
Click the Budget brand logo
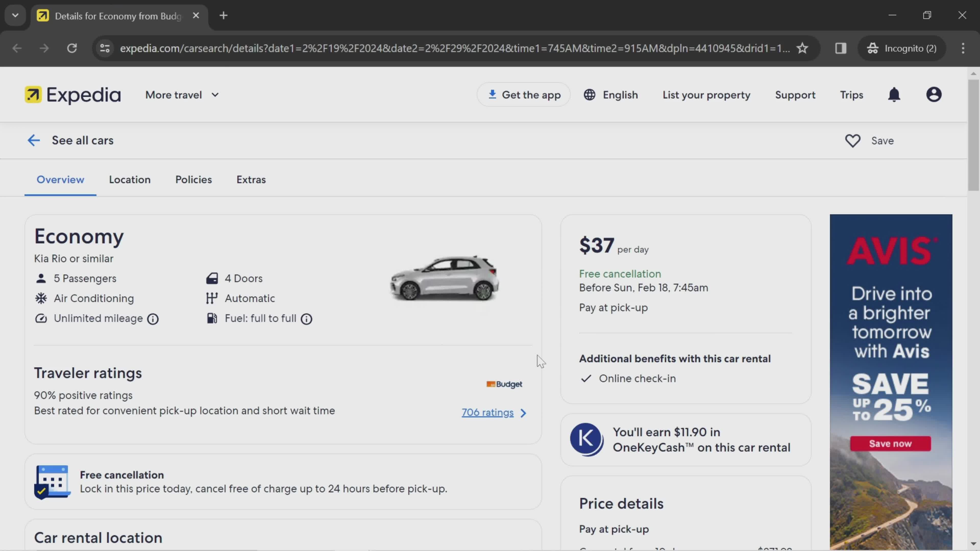pos(504,384)
